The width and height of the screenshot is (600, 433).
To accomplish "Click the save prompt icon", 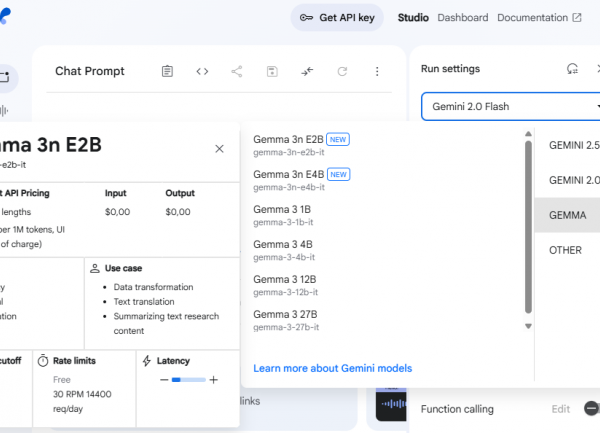I will [x=272, y=71].
